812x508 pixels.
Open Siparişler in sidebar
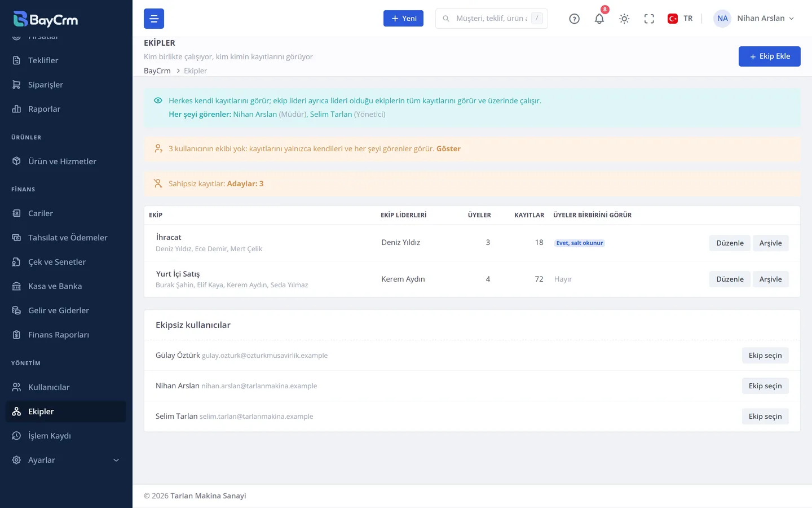pyautogui.click(x=66, y=85)
